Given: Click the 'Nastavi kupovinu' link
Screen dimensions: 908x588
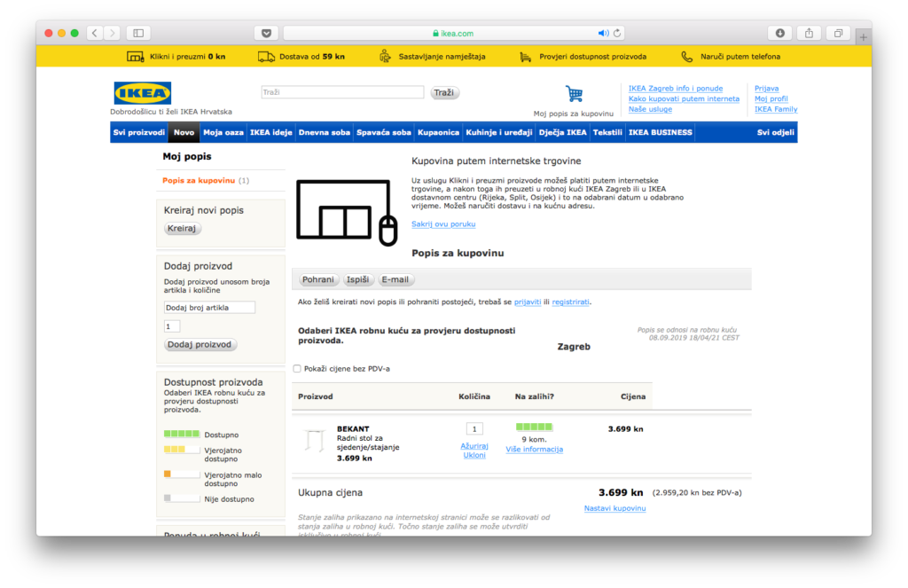Looking at the screenshot, I should [x=614, y=508].
